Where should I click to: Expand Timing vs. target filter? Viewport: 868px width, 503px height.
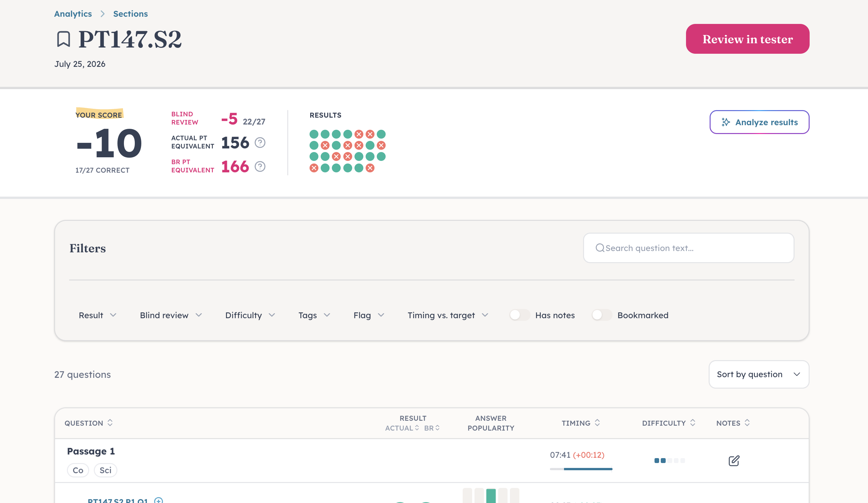click(448, 315)
